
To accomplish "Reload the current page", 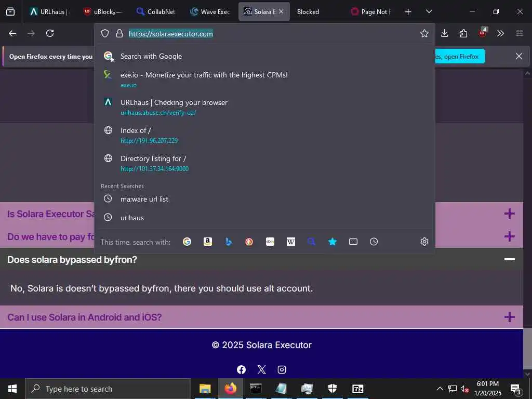I will [50, 33].
